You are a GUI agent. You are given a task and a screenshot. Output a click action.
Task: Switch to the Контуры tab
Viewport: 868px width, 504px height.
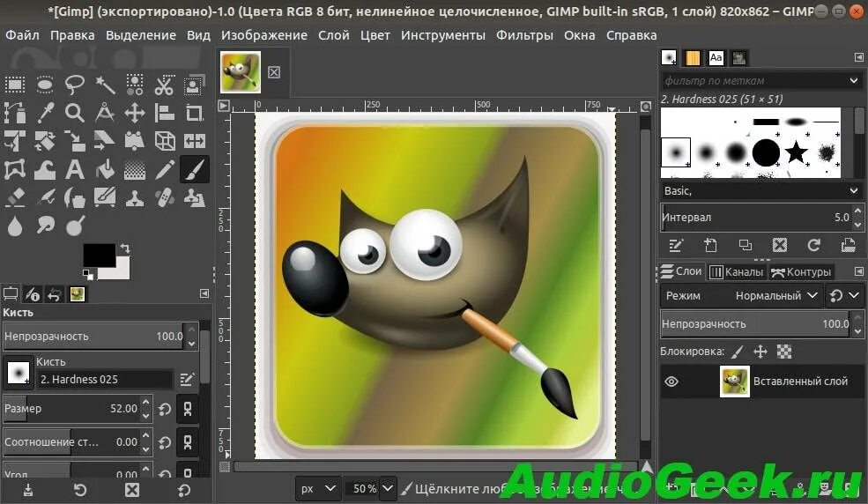pos(801,271)
